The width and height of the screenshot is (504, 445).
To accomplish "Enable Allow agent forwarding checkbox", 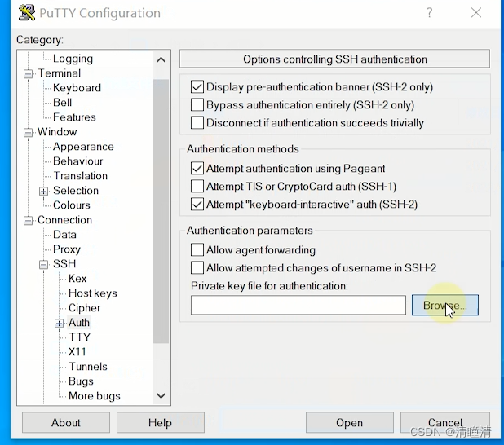I will point(197,249).
